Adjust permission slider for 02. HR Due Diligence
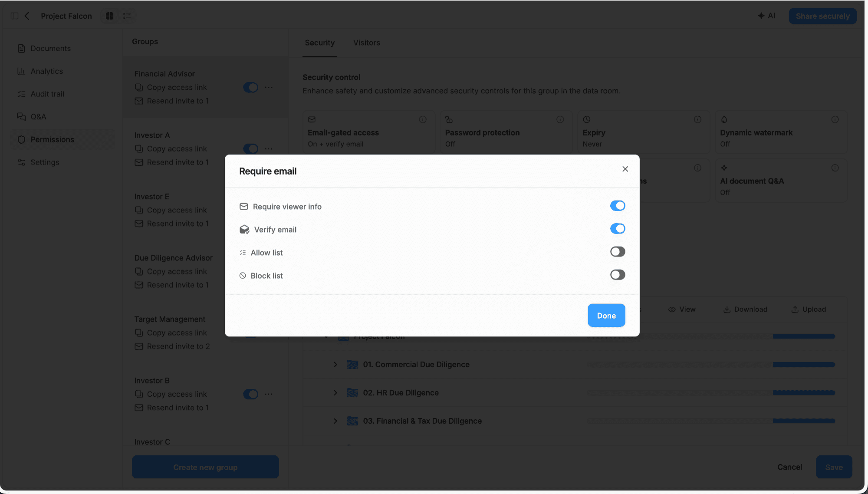 point(711,393)
